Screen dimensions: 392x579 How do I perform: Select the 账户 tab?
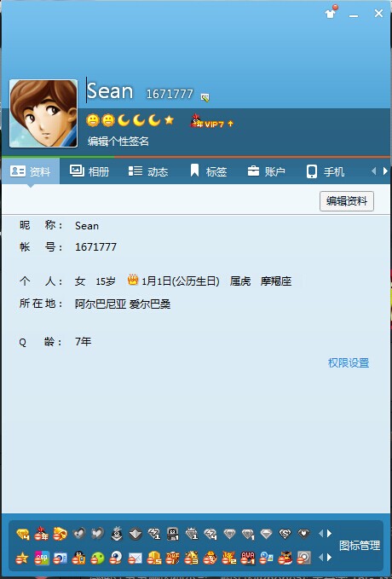click(x=266, y=171)
